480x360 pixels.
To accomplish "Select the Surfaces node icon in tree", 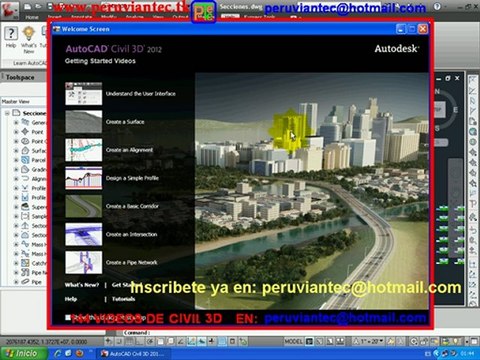I will coord(25,150).
